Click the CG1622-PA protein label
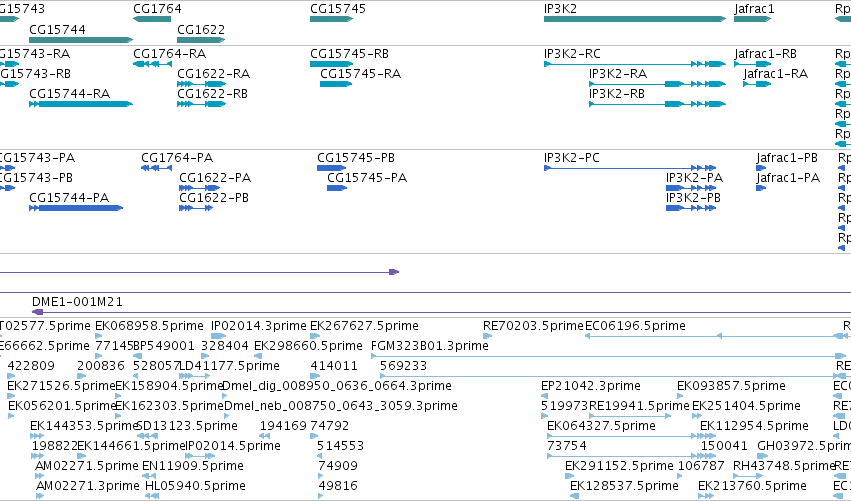Viewport: 851px width, 501px height. coord(215,177)
